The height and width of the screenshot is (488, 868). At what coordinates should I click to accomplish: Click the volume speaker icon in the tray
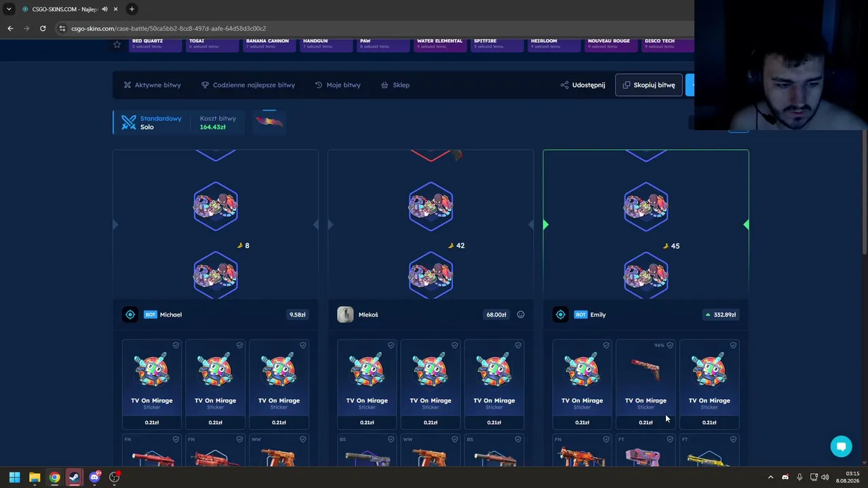tap(825, 477)
